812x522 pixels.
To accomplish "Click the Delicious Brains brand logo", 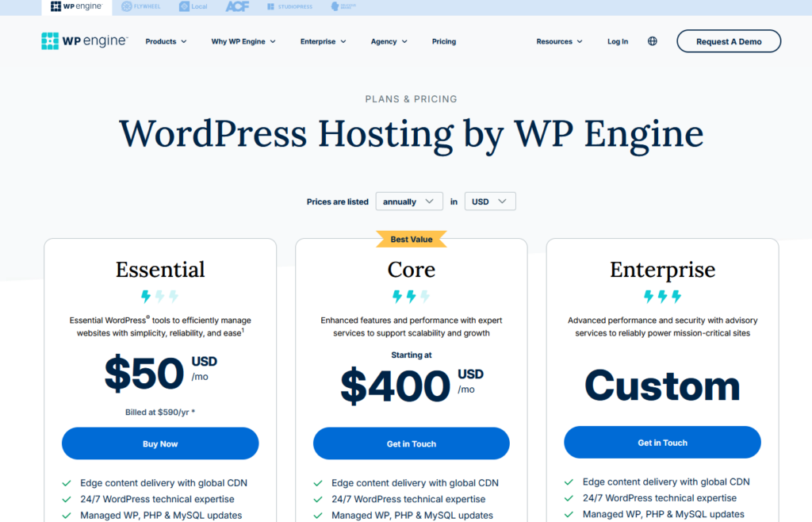I will click(x=344, y=7).
